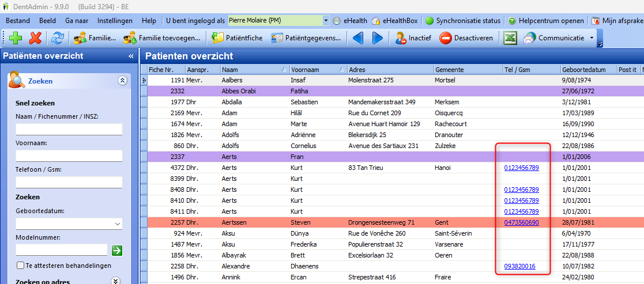Click the red X delete icon
This screenshot has width=644, height=284.
[35, 38]
